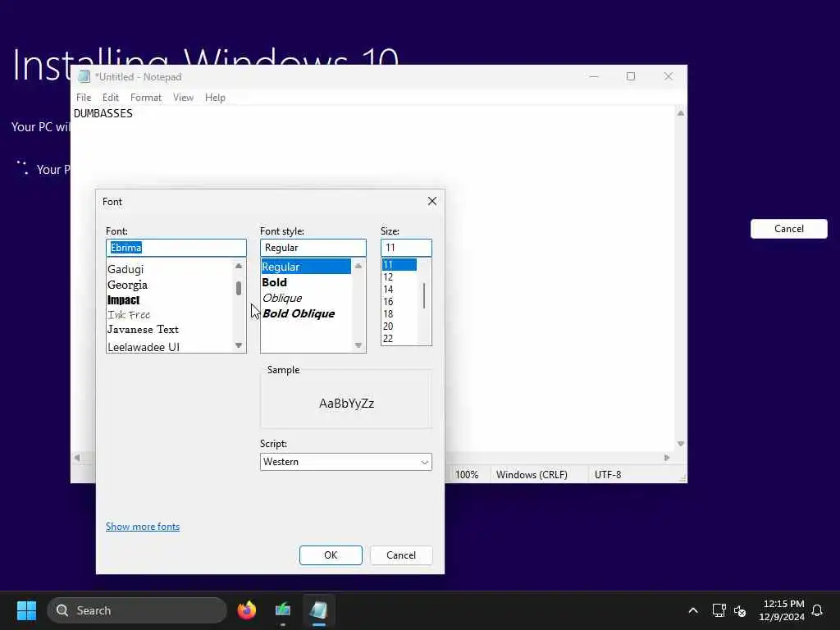
Task: Show hidden system tray icons
Action: pos(692,610)
